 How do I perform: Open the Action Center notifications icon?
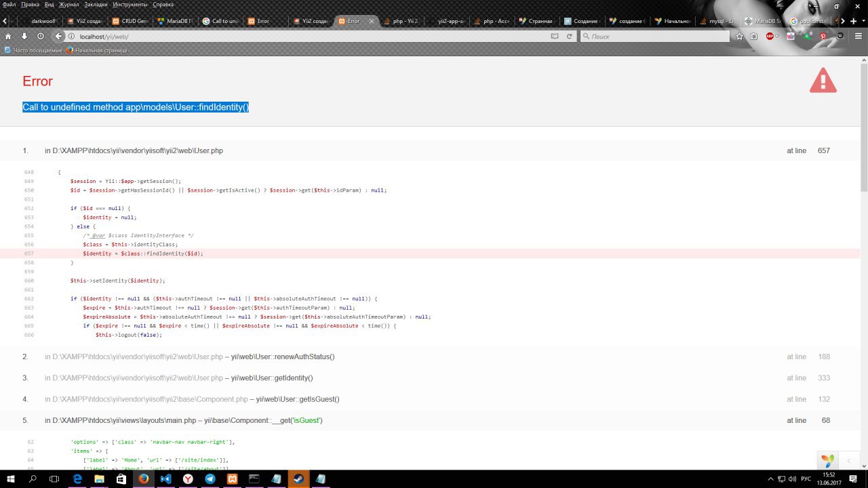coord(854,479)
